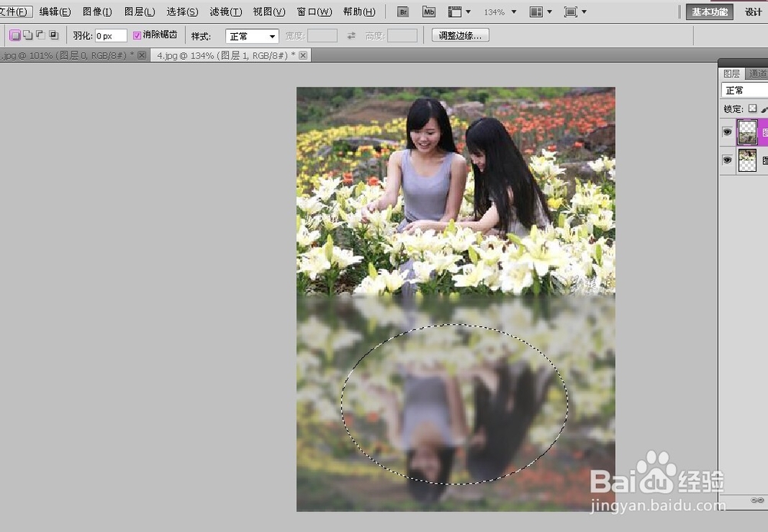Switch to the 通道 channels panel tab
768x532 pixels.
coord(757,74)
